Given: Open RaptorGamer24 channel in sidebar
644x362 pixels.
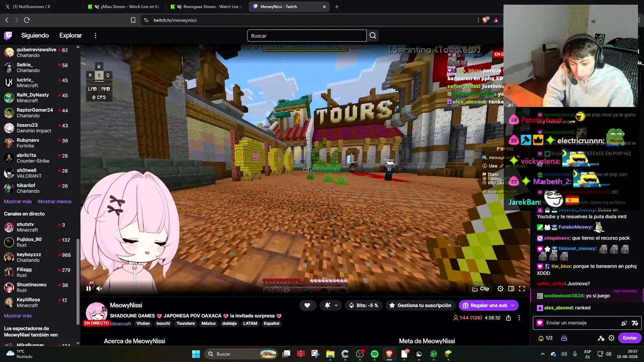Looking at the screenshot, I should (x=39, y=113).
